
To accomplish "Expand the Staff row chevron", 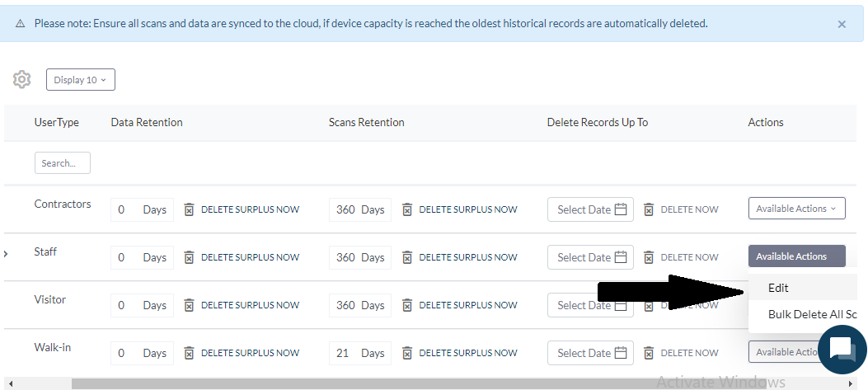I will click(x=6, y=253).
